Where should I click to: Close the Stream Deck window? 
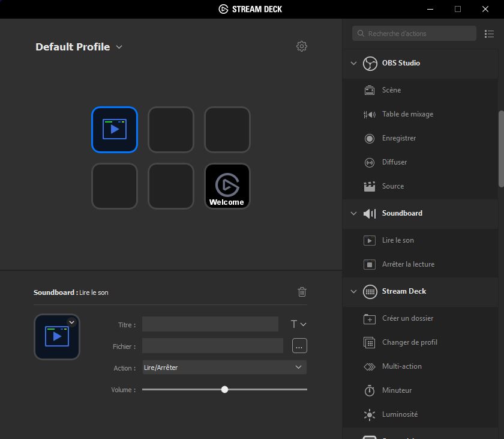coord(485,9)
